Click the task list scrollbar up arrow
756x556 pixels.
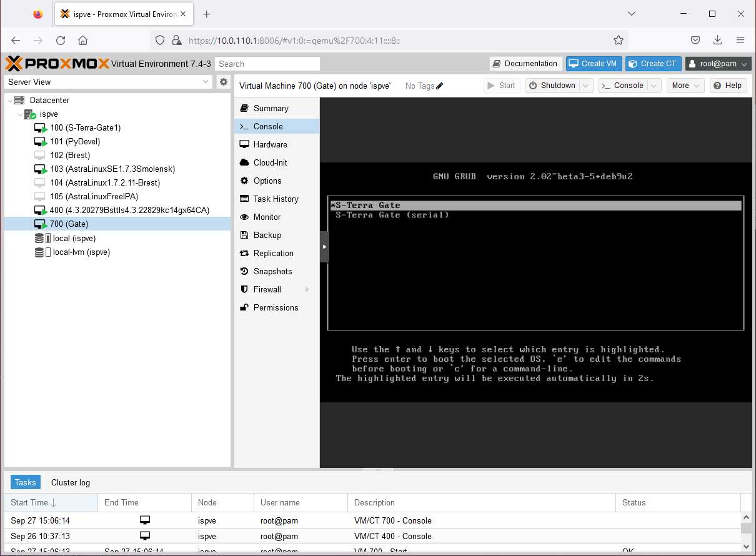746,518
